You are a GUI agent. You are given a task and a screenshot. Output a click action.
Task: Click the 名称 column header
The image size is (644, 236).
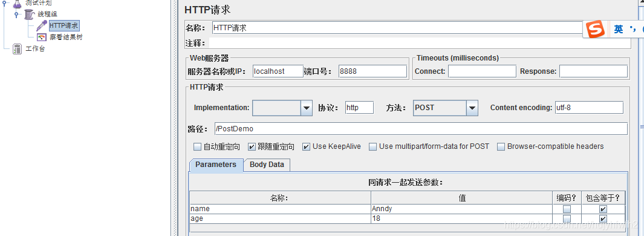[280, 198]
